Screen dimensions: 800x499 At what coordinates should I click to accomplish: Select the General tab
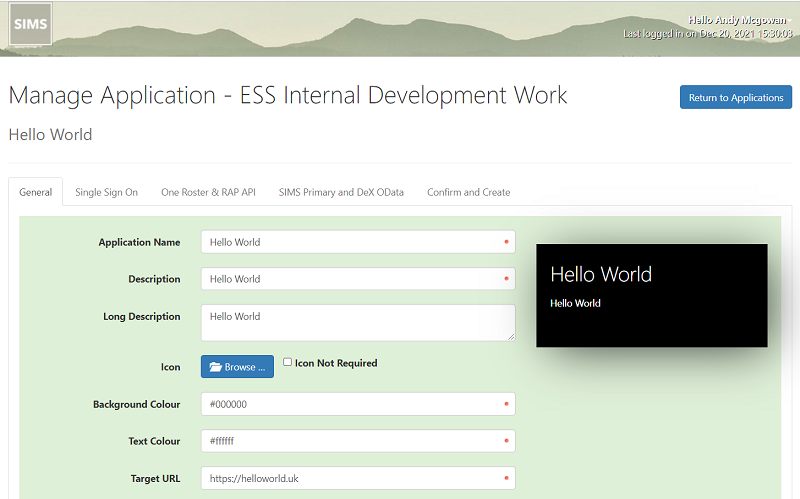(36, 192)
